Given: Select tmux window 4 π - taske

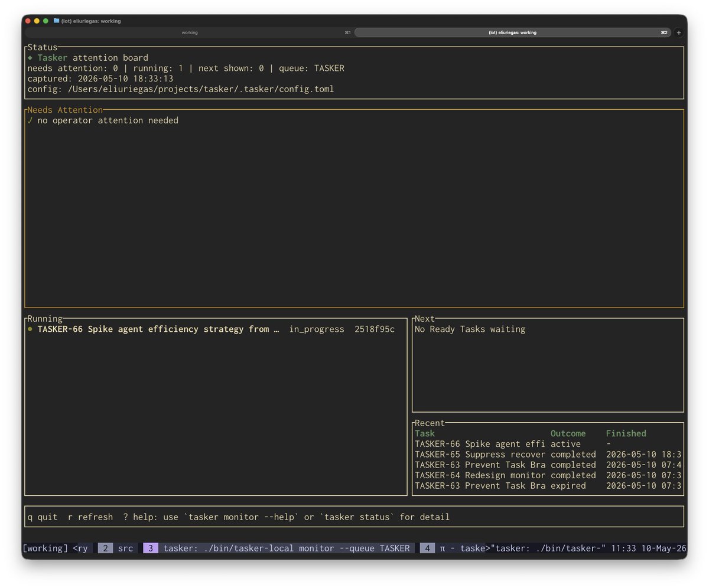Looking at the screenshot, I should [x=453, y=548].
